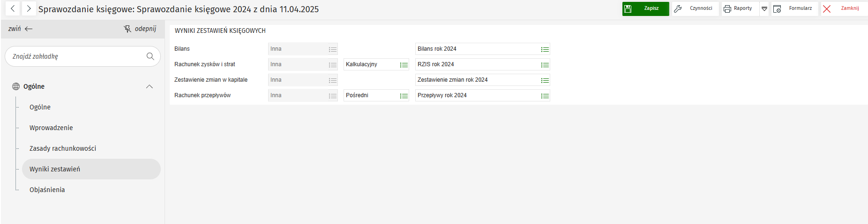Click the Znajdź zakładkę search field
This screenshot has width=868, height=224.
(75, 56)
